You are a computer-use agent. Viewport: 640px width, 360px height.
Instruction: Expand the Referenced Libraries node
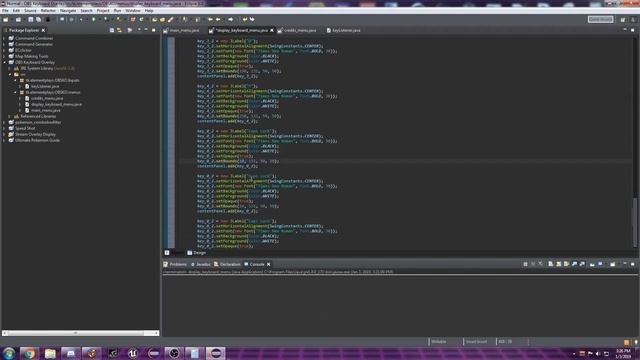(10, 116)
